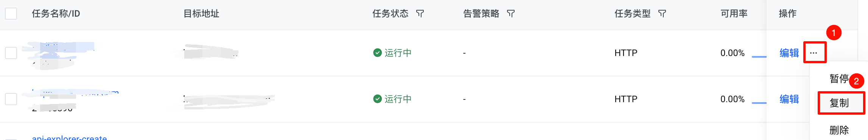Viewport: 868px width, 140px height.
Task: Click 编辑 link in the second row
Action: [x=789, y=99]
